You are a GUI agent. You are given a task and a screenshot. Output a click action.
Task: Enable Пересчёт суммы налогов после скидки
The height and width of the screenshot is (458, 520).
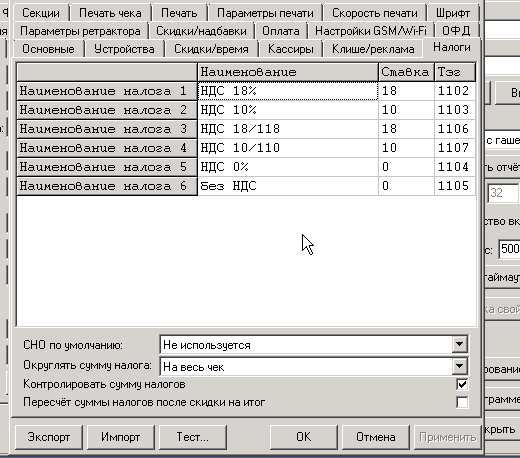point(462,402)
